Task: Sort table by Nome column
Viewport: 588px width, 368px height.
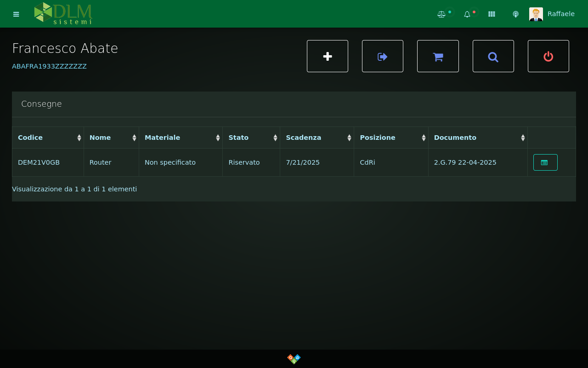Action: tap(111, 138)
